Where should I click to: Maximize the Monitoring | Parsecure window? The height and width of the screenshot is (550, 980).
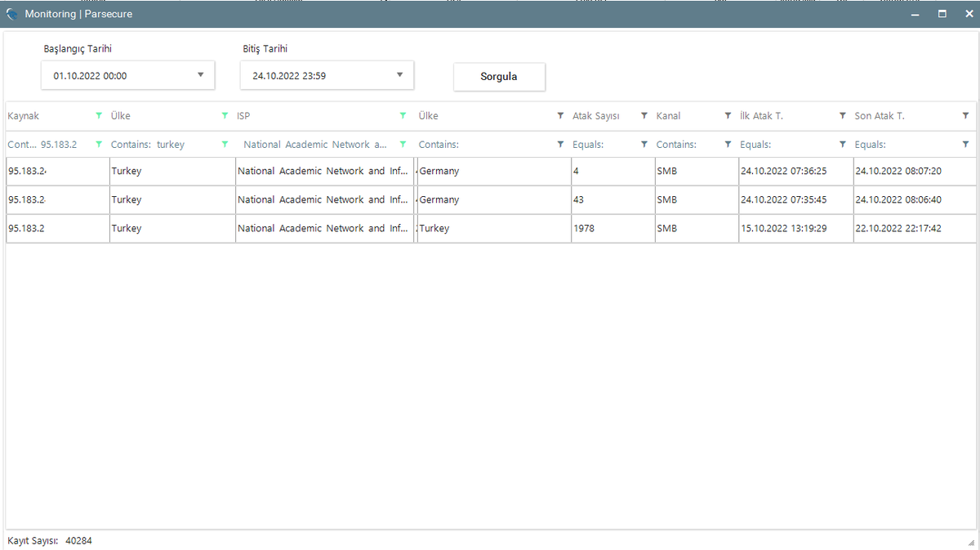pyautogui.click(x=942, y=14)
